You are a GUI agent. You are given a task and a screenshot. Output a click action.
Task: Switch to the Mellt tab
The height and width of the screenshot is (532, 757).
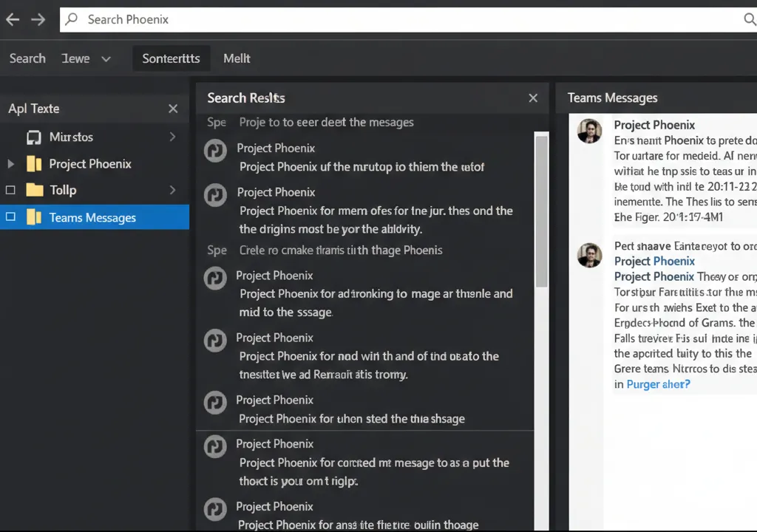[x=237, y=58]
